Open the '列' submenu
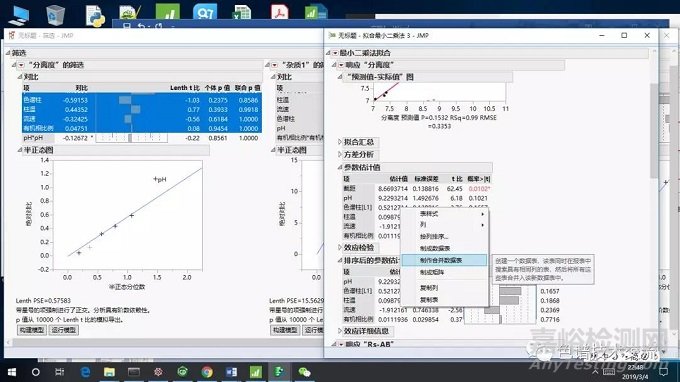This screenshot has height=382, width=680. [x=444, y=225]
